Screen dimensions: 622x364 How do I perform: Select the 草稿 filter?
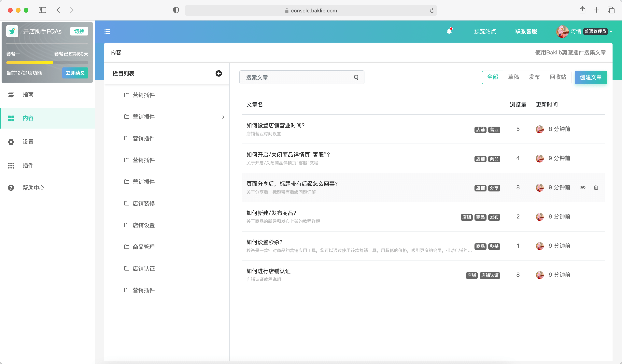pyautogui.click(x=513, y=77)
